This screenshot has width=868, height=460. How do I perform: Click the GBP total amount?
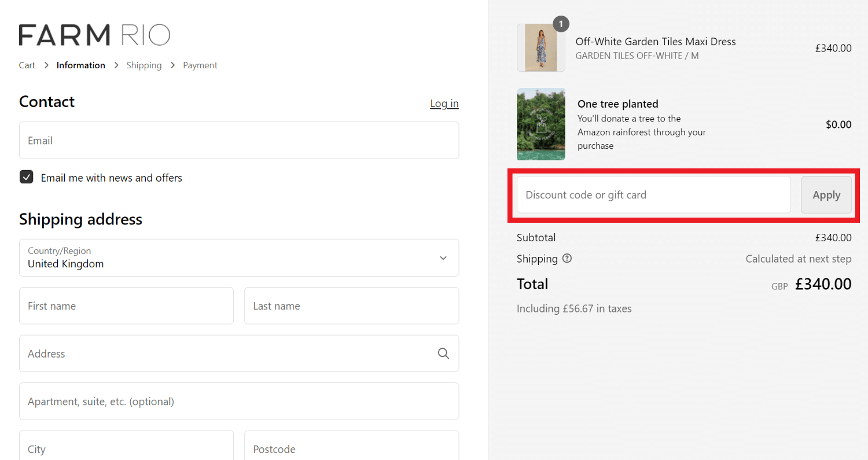823,284
